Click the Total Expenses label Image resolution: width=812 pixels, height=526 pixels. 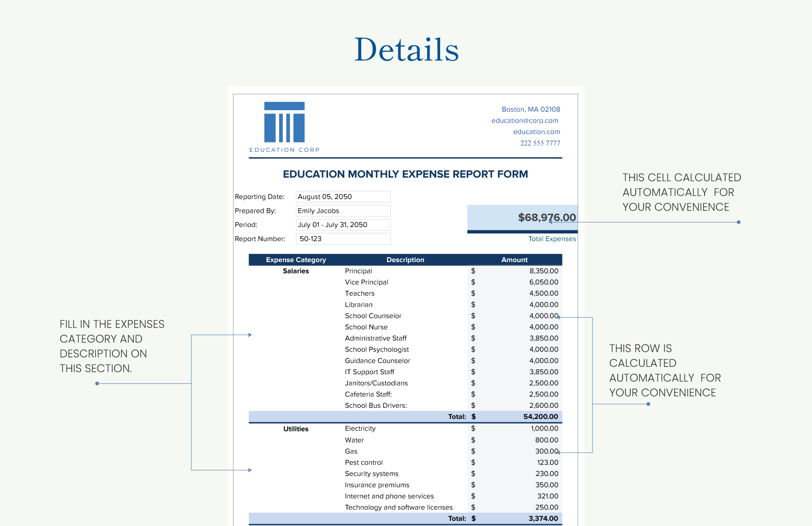552,239
